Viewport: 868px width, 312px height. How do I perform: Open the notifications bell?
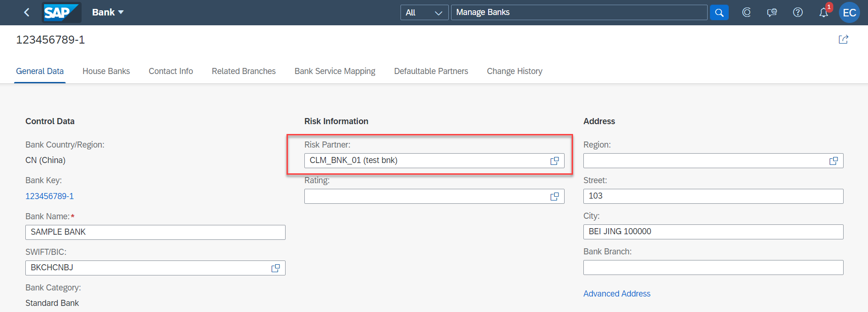(x=824, y=13)
